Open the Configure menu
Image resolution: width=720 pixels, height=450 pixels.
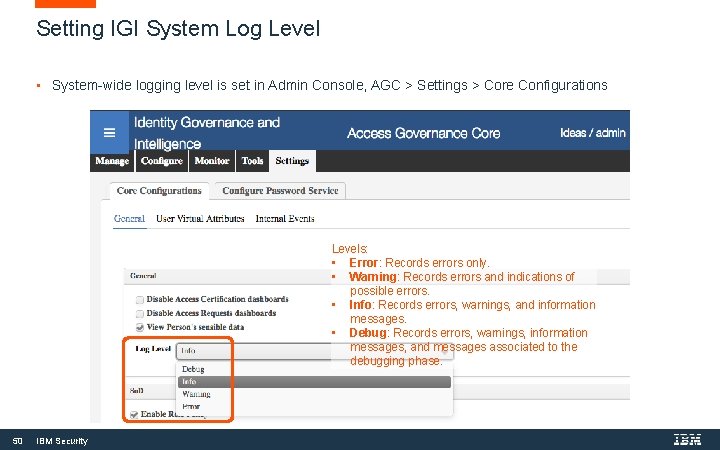pos(162,161)
